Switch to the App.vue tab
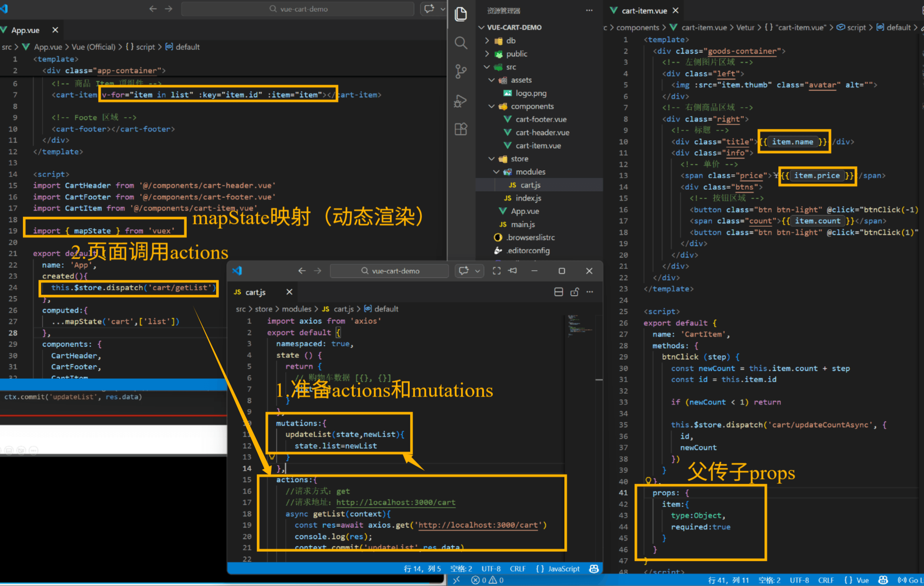The width and height of the screenshot is (924, 586). (25, 30)
